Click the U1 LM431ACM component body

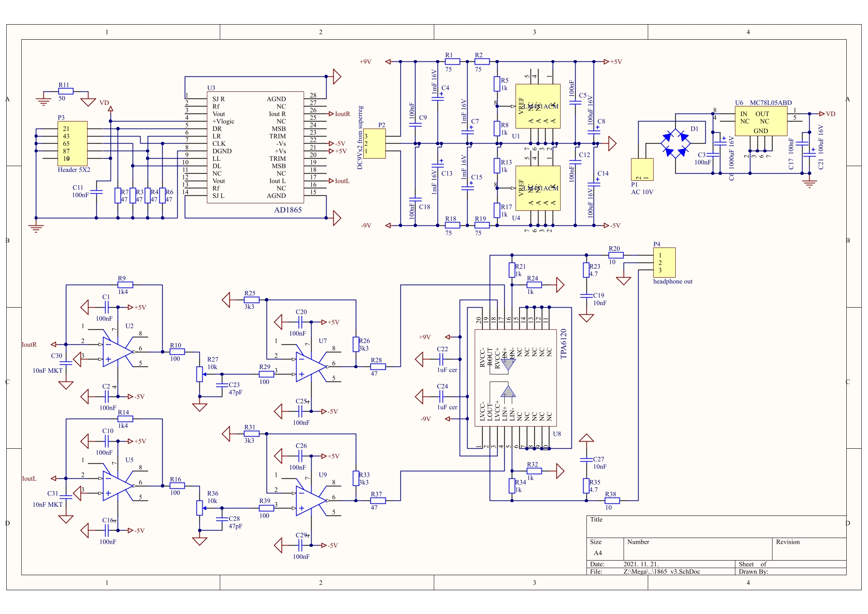pyautogui.click(x=538, y=106)
